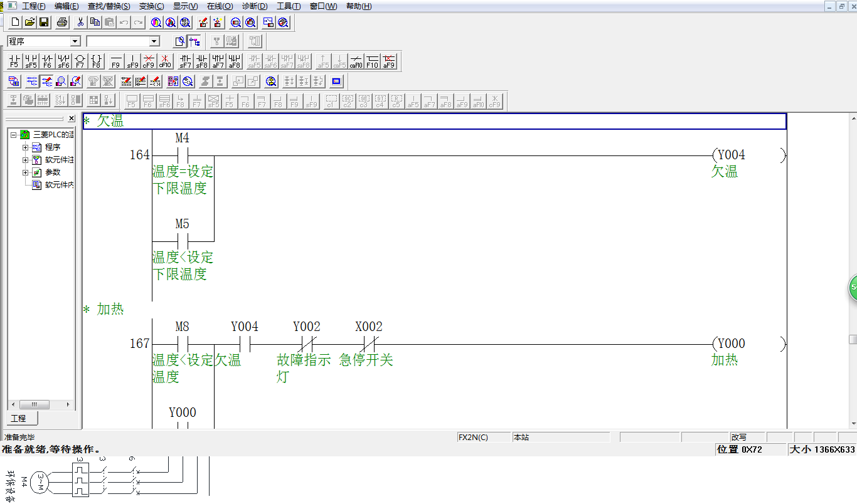Open the empty dropdown next to 程序
Image resolution: width=857 pixels, height=504 pixels.
tap(154, 41)
